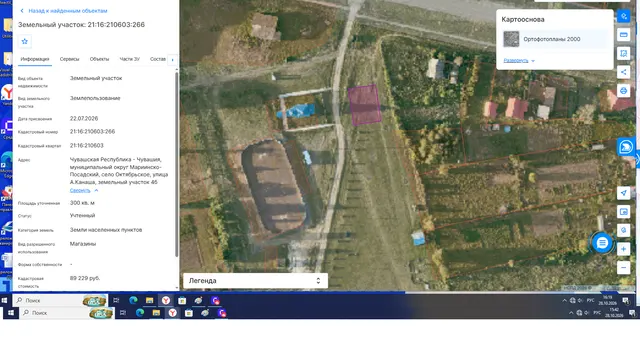The width and height of the screenshot is (640, 360).
Task: Zoom out with the minus button
Action: click(x=623, y=268)
